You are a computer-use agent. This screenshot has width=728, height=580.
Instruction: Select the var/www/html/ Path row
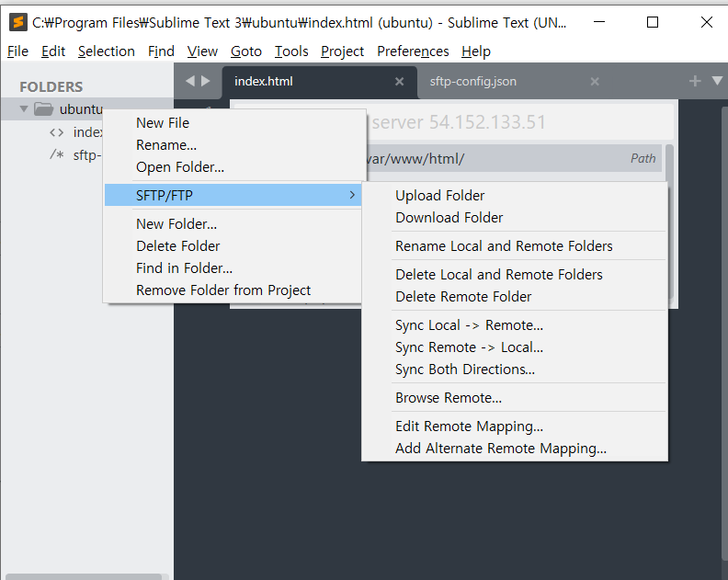[514, 159]
